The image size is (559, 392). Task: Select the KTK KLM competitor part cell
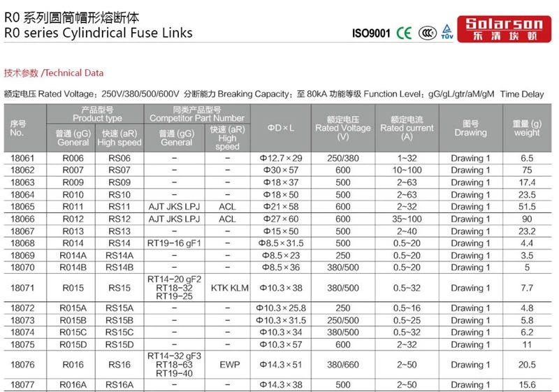pos(229,287)
